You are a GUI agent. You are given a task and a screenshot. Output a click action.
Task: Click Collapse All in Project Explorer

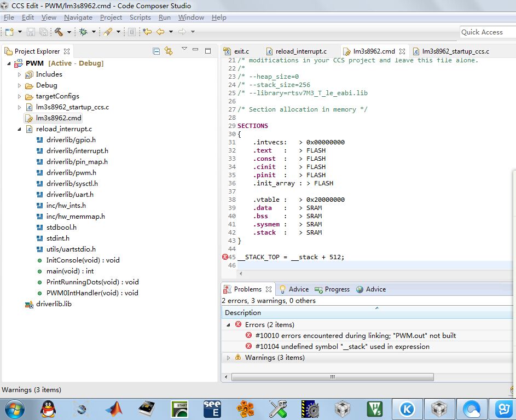click(x=156, y=51)
